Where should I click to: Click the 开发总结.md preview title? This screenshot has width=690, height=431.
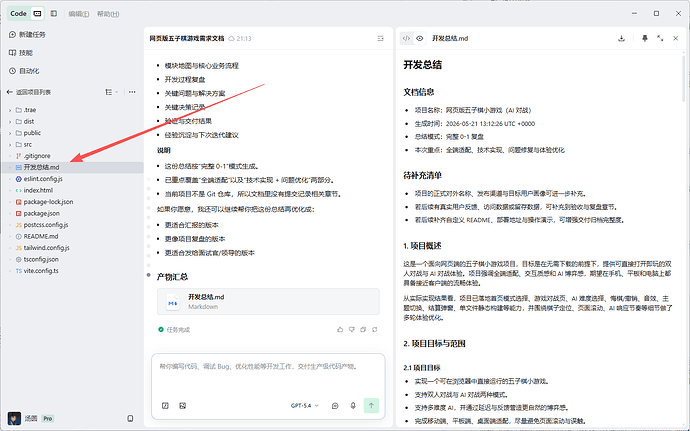[x=450, y=38]
